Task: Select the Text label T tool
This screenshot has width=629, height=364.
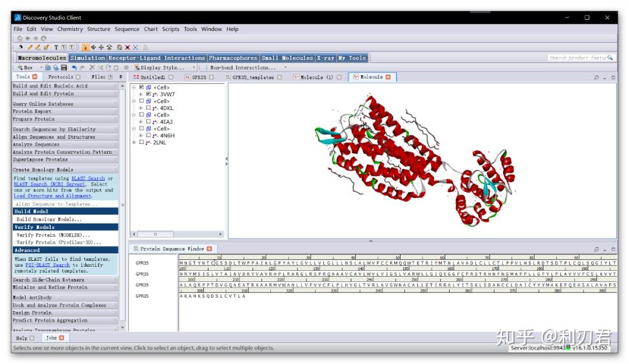Action: pyautogui.click(x=56, y=47)
